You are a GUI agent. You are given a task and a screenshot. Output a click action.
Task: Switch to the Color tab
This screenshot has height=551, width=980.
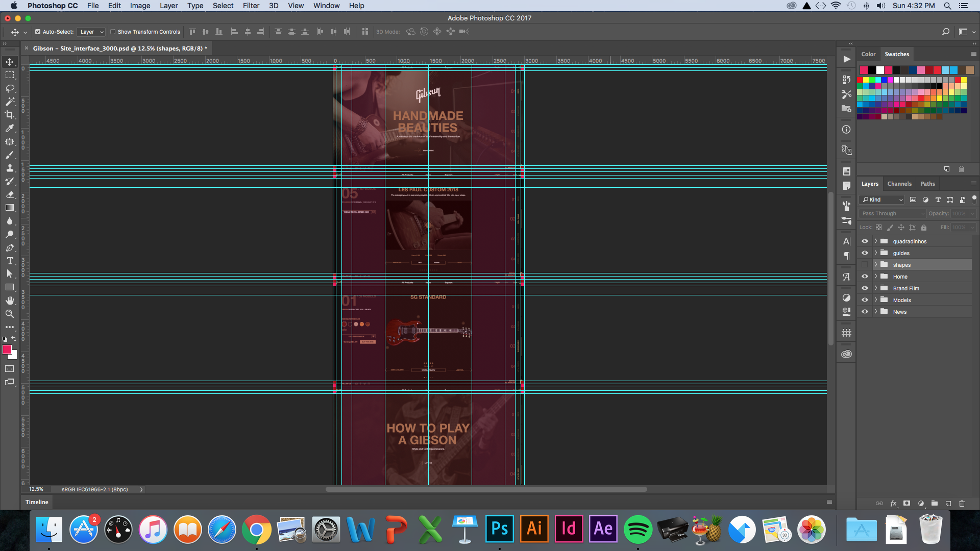pos(868,54)
